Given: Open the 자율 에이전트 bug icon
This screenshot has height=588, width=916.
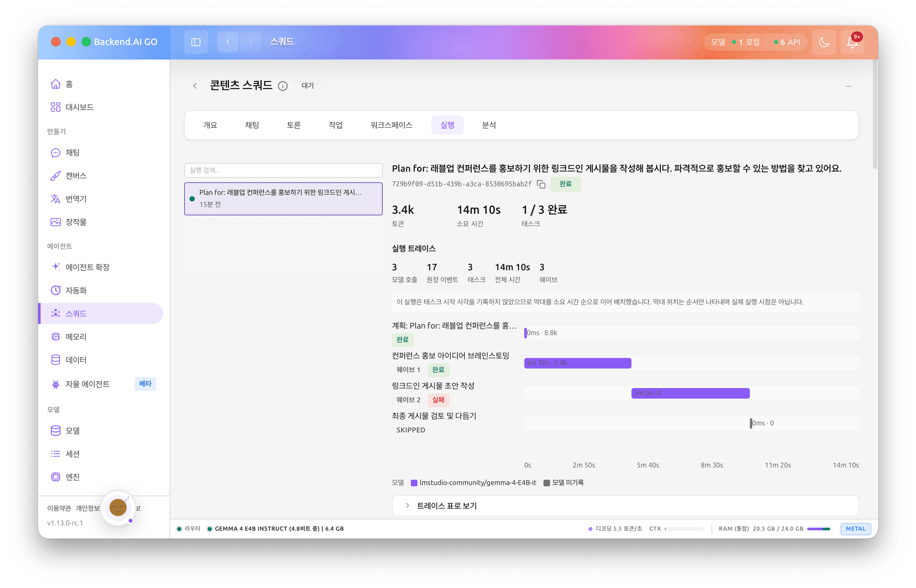Looking at the screenshot, I should click(x=56, y=384).
